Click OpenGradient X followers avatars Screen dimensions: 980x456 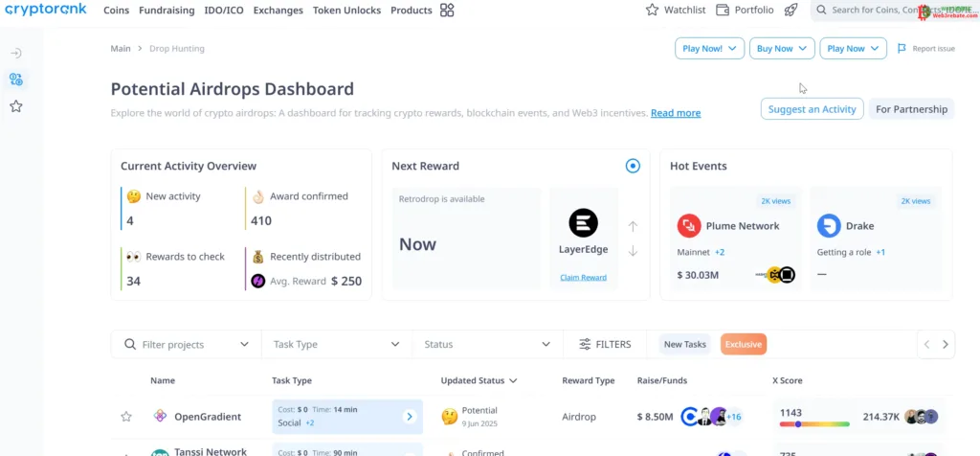pos(922,417)
